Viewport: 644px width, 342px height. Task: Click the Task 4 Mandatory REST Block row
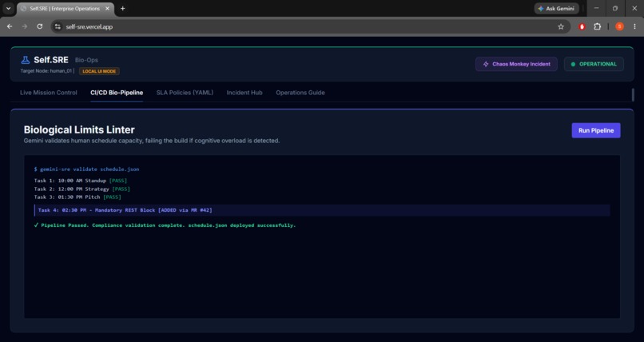[322, 210]
